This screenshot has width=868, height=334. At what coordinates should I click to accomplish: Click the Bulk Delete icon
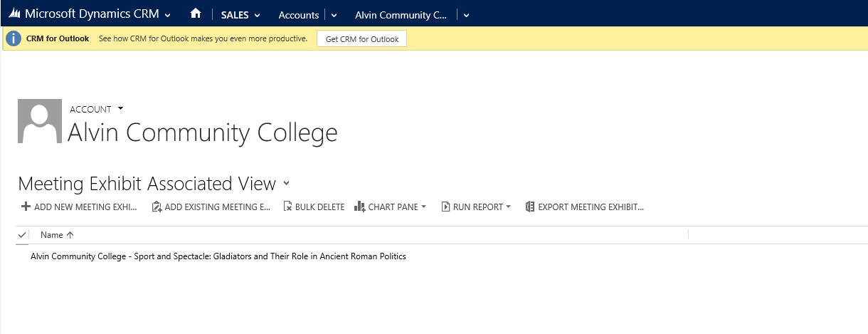coord(287,207)
